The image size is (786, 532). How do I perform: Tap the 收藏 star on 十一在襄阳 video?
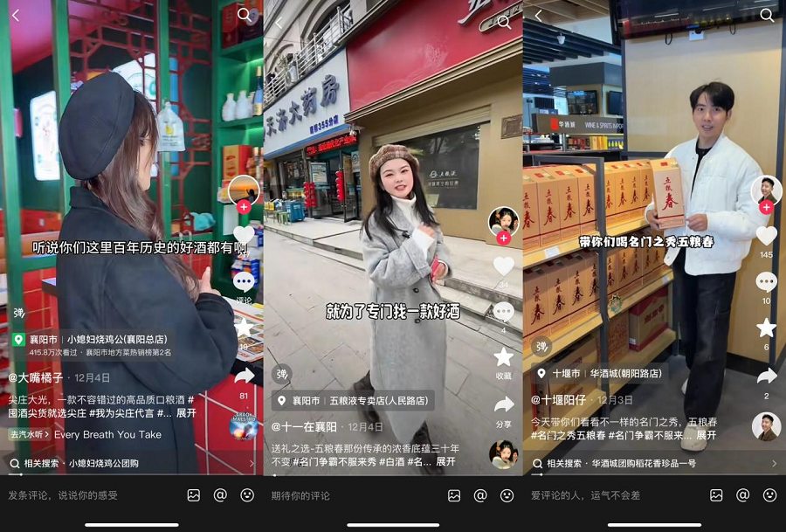tap(504, 356)
